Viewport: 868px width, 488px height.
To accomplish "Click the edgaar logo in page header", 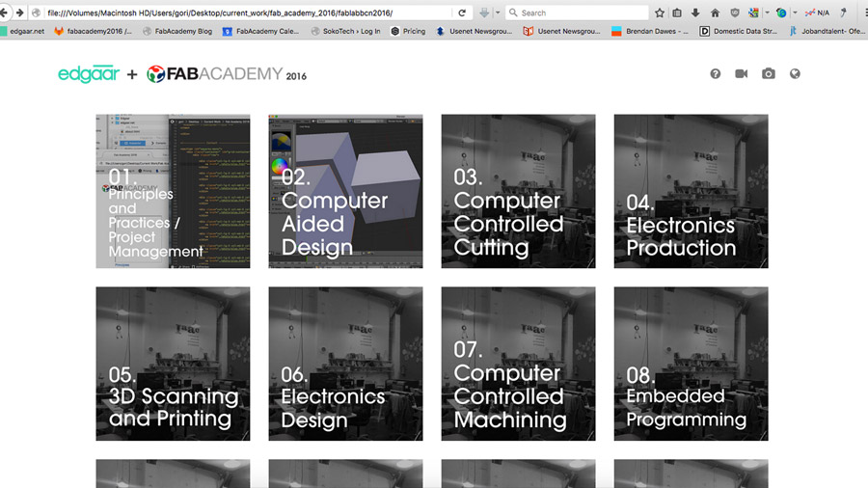I will pos(89,73).
